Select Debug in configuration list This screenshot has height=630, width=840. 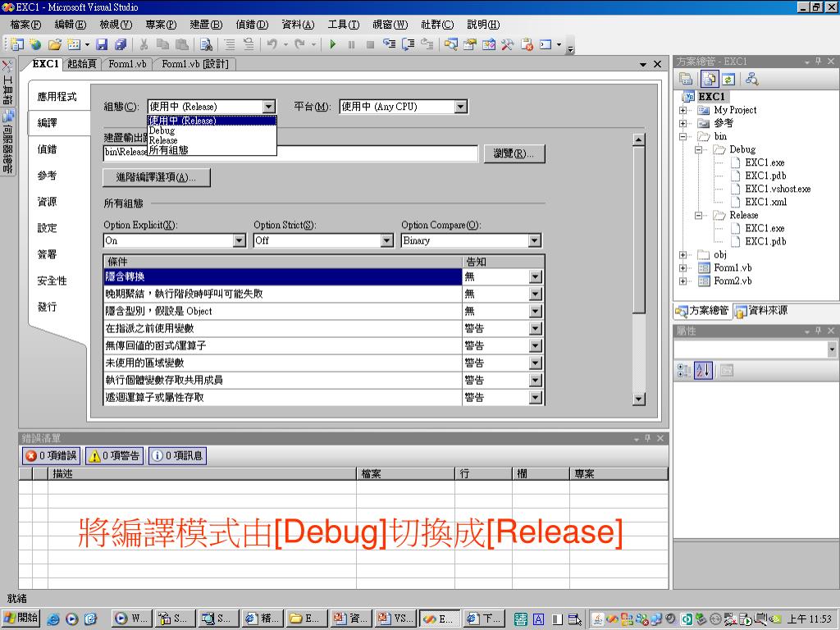(x=212, y=130)
